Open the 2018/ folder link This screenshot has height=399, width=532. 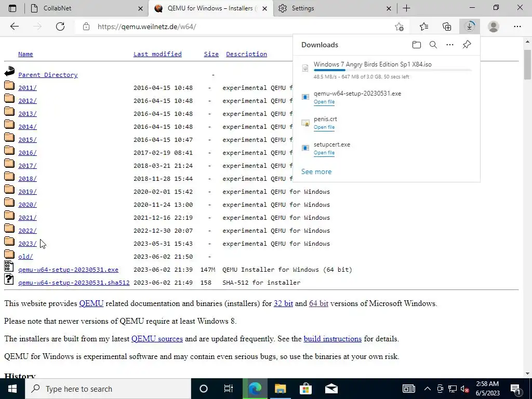point(27,179)
